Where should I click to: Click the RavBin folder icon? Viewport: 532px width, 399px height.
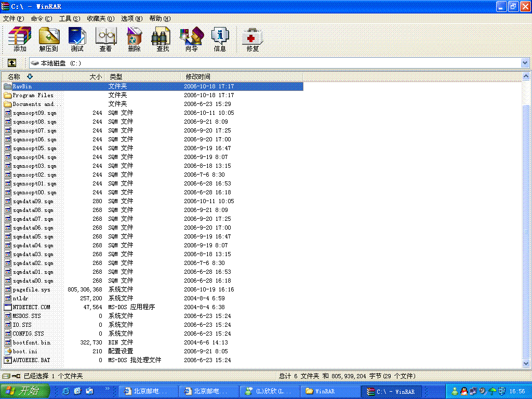pyautogui.click(x=7, y=86)
